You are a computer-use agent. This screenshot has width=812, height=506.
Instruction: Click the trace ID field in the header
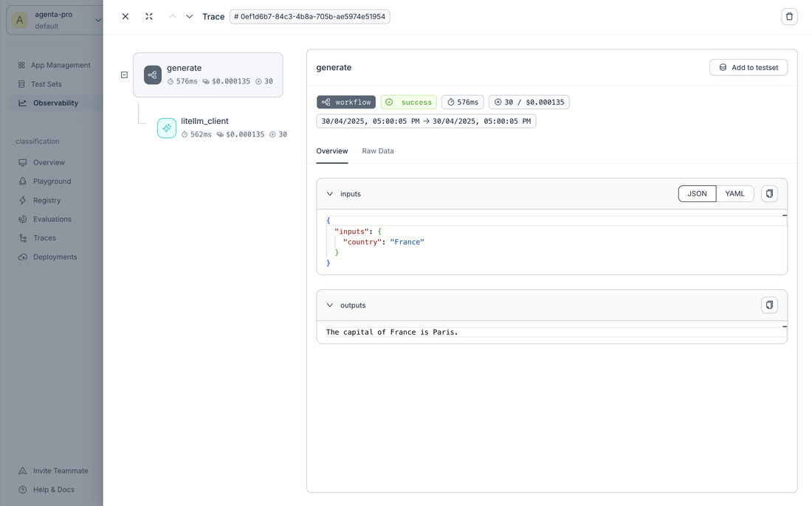click(310, 15)
